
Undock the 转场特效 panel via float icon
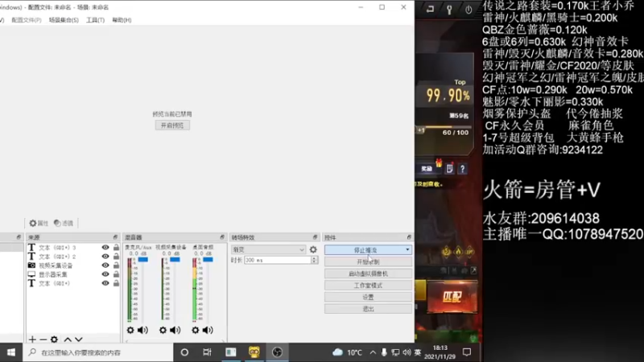pos(315,237)
